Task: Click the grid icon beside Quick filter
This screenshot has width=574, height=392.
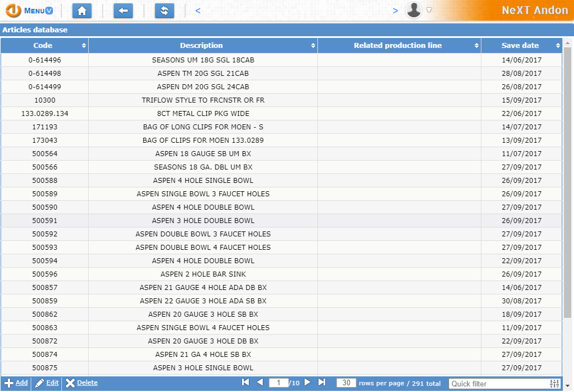Action: tap(553, 384)
